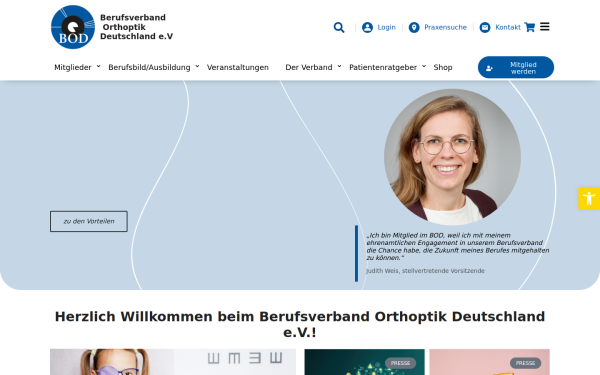Screen dimensions: 600x375
Task: Click the Praxensuche map pin icon
Action: pos(414,28)
